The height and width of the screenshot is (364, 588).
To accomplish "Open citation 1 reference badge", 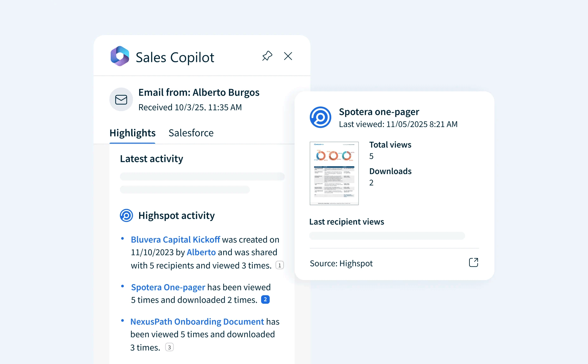I will tap(279, 265).
